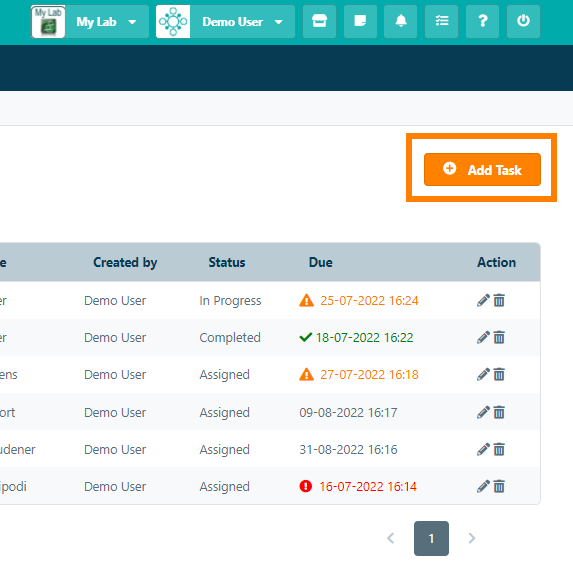Go to next page with right chevron

click(x=471, y=538)
